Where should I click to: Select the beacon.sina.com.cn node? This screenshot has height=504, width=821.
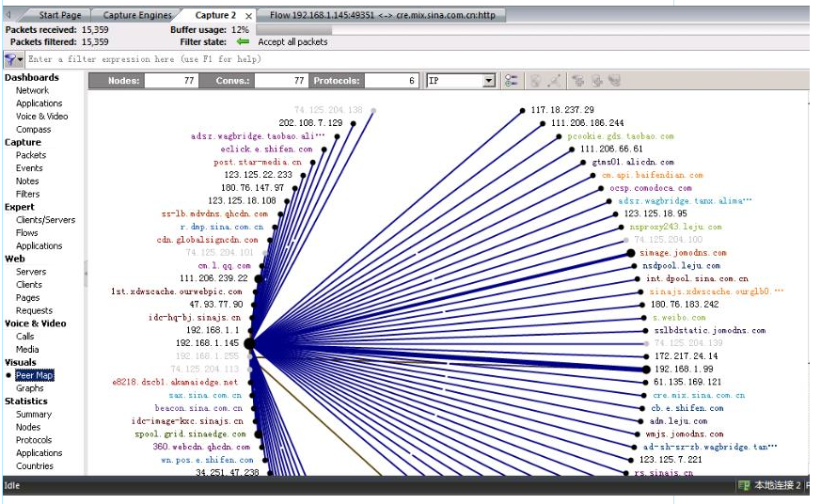(198, 408)
